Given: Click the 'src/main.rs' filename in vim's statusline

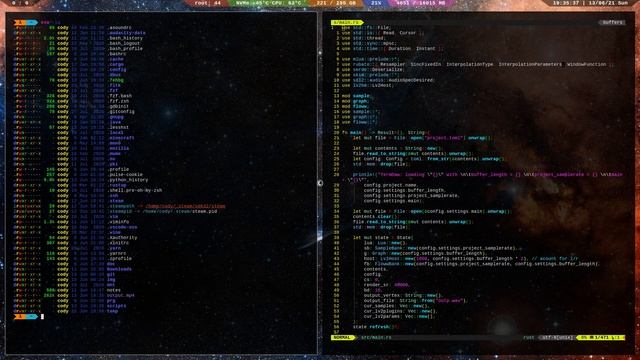Looking at the screenshot, I should (x=376, y=338).
